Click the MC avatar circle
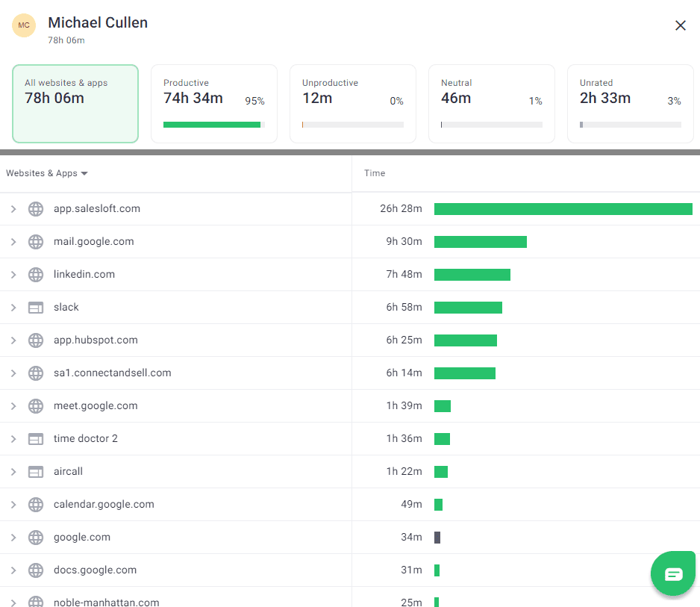The image size is (700, 607). click(x=24, y=25)
